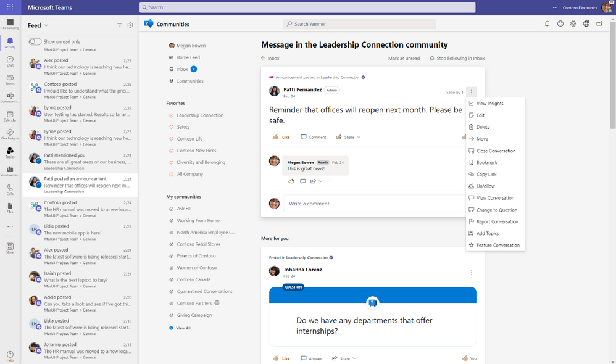Click the Search Yammer box

(359, 24)
